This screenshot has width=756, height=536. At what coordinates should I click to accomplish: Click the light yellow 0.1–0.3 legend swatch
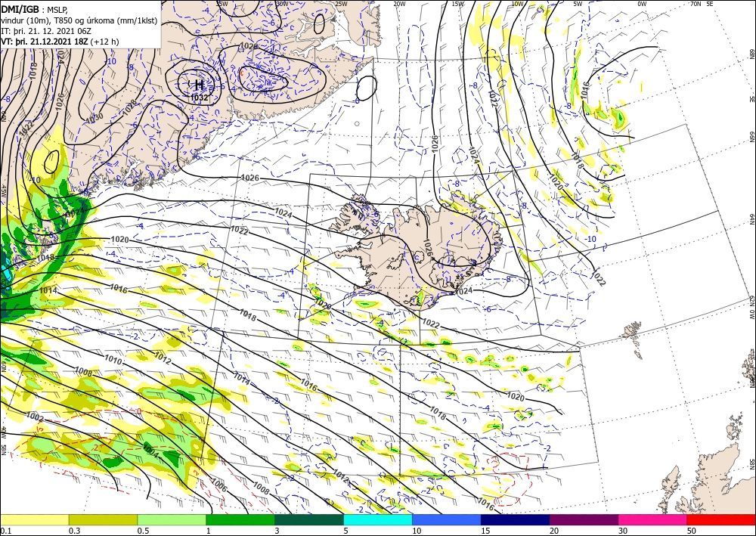(34, 519)
